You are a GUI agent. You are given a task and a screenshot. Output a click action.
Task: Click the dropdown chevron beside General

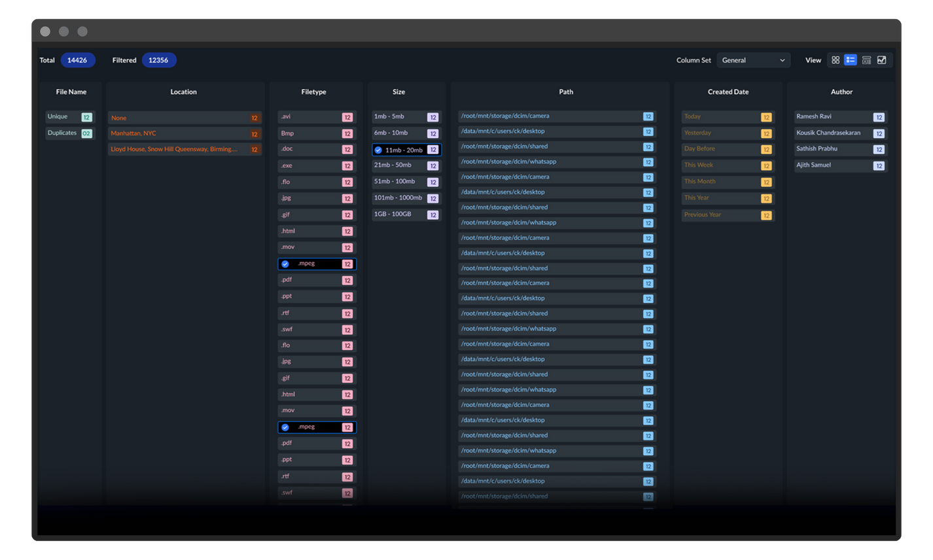pos(782,60)
